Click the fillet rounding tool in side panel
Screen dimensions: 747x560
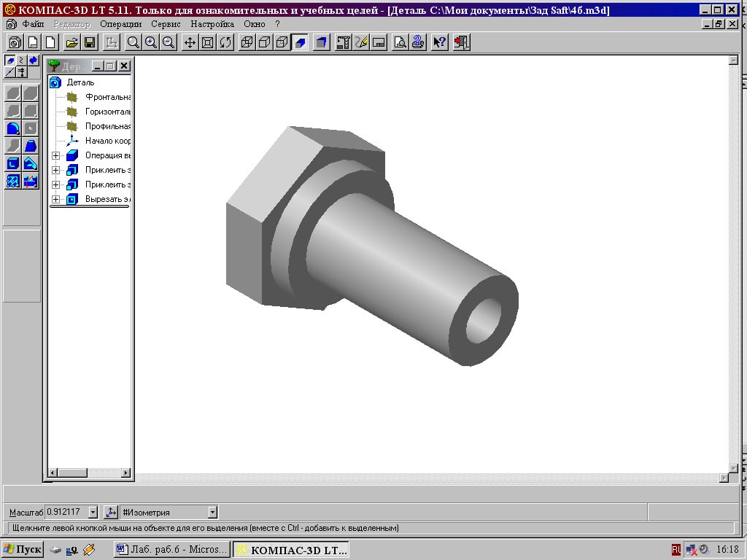click(13, 128)
